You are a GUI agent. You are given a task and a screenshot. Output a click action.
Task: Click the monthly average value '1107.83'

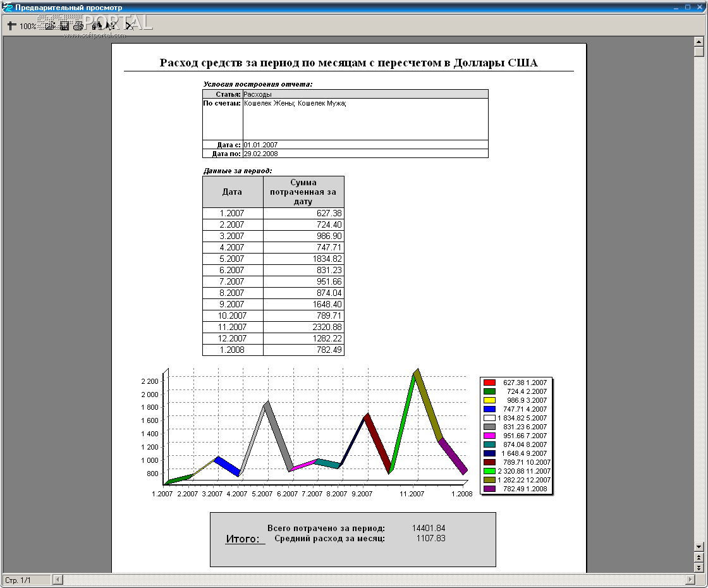(430, 538)
